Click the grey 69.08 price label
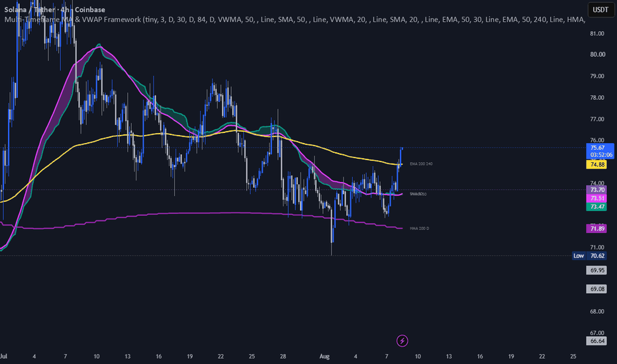Screen dimensions: 617x364 pos(596,289)
